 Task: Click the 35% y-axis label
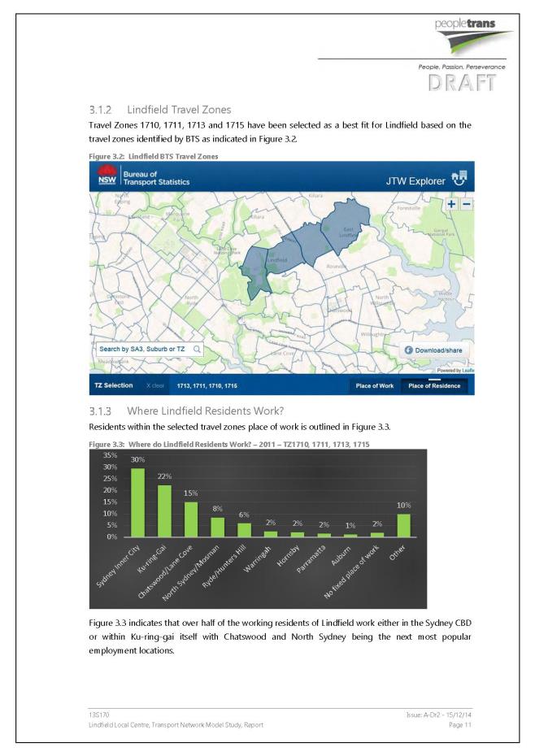pyautogui.click(x=110, y=455)
